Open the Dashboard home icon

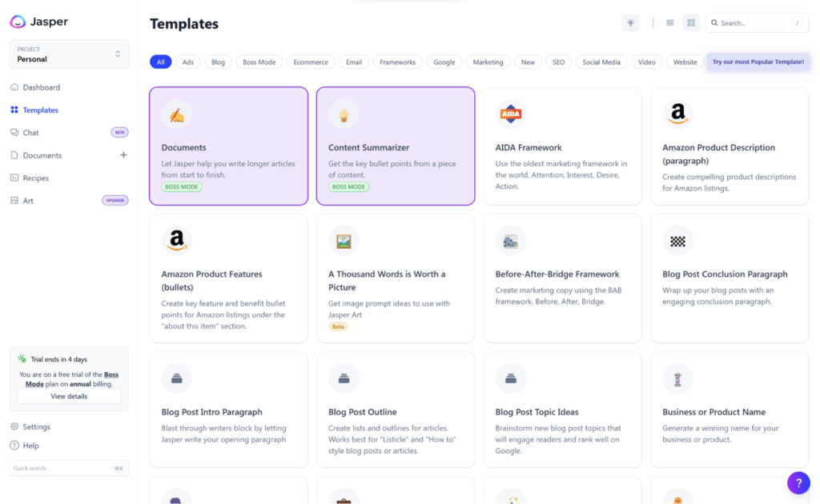pos(14,87)
